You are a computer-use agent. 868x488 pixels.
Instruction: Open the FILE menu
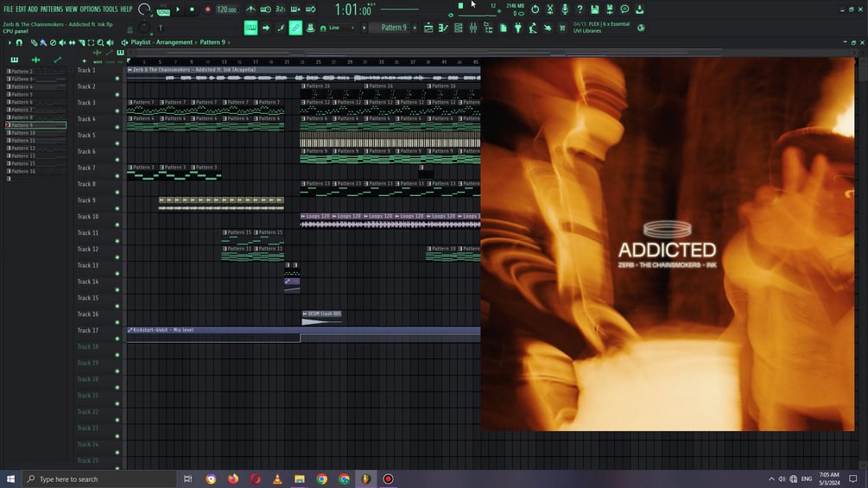click(x=9, y=10)
